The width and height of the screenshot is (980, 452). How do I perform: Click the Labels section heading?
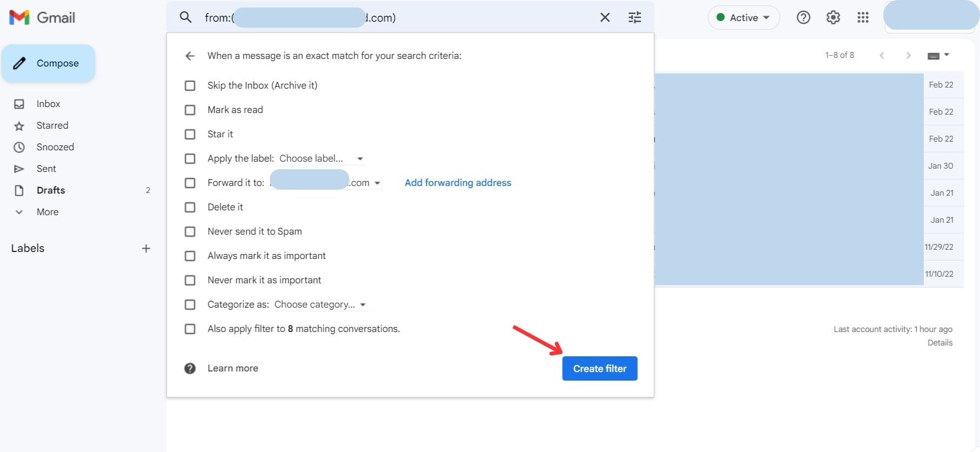[28, 248]
